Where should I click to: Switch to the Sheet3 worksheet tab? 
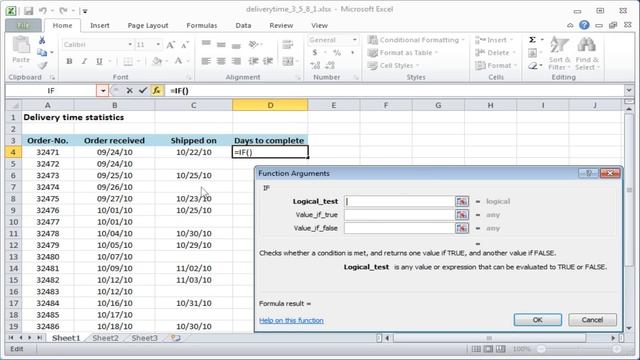[x=144, y=338]
